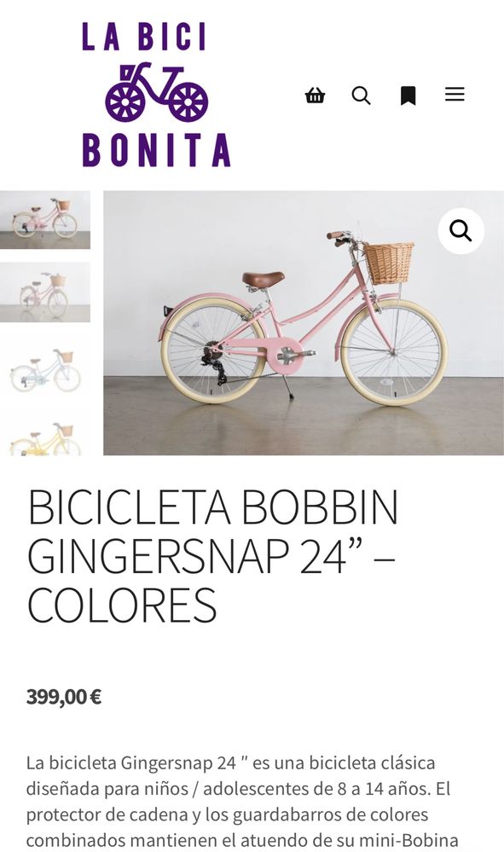The width and height of the screenshot is (504, 852).
Task: Click the BONITA logo text
Action: tap(156, 150)
